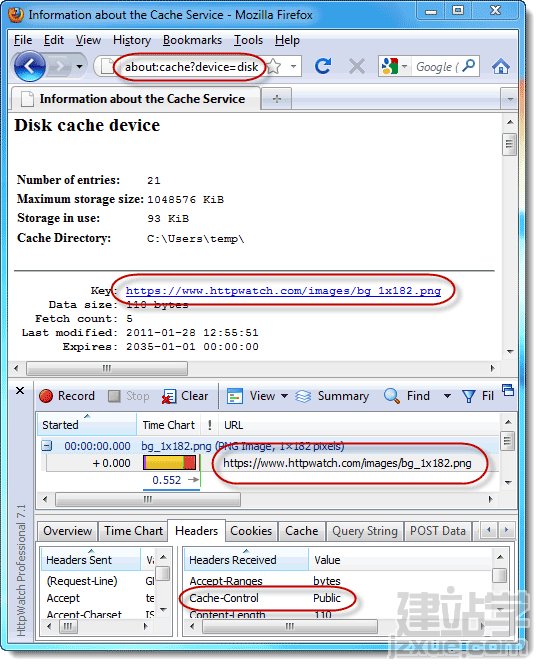Click the Filter funnel icon
Screen dimensions: 541x666
(x=468, y=396)
